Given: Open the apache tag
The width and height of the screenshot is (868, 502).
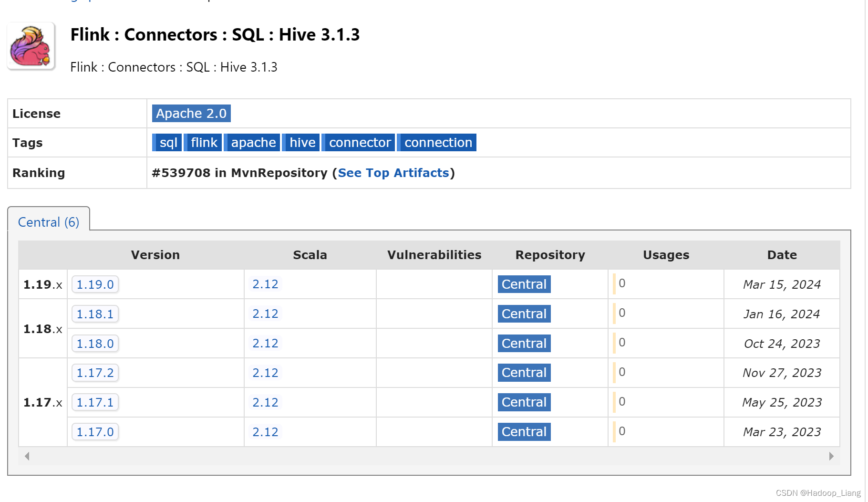Looking at the screenshot, I should (x=252, y=143).
